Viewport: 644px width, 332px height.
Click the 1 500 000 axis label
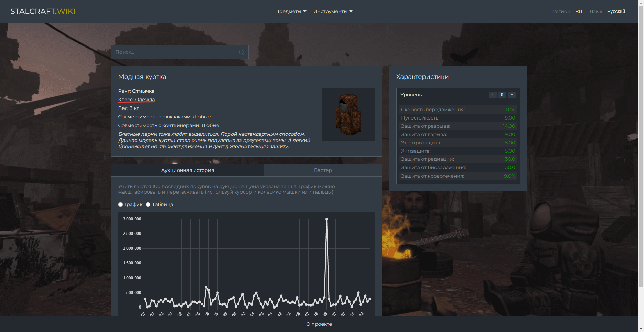click(x=132, y=263)
